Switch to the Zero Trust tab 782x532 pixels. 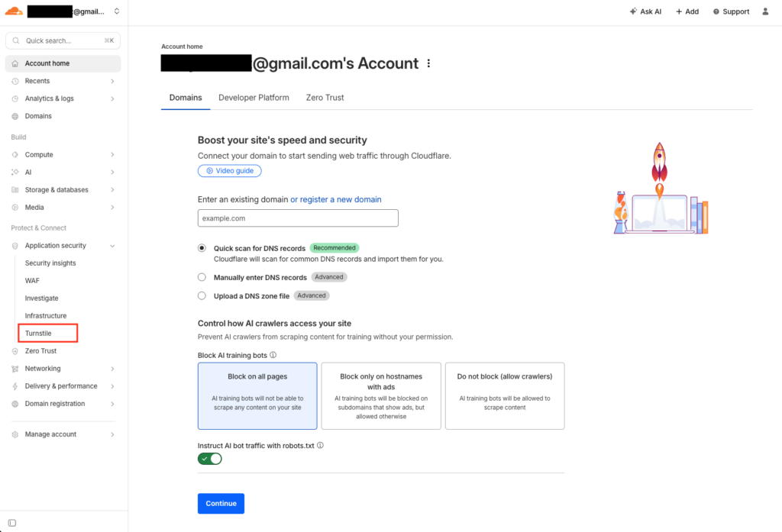325,98
